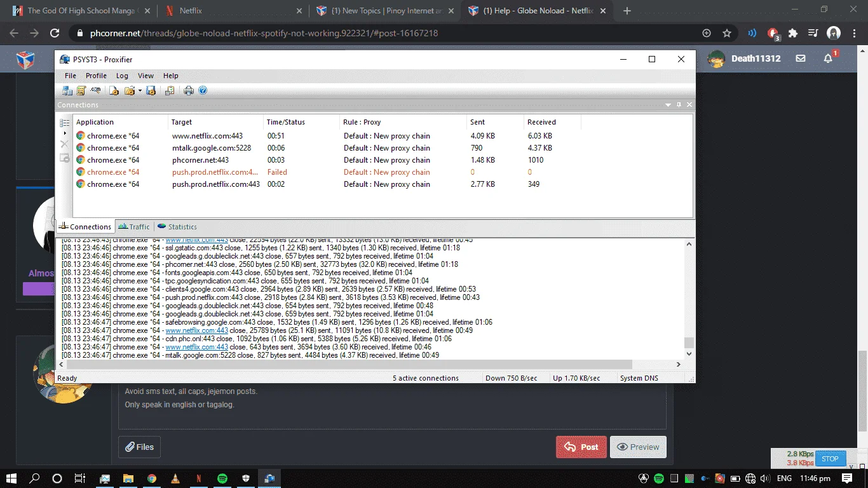Open the Log menu
The image size is (868, 488).
coord(122,76)
